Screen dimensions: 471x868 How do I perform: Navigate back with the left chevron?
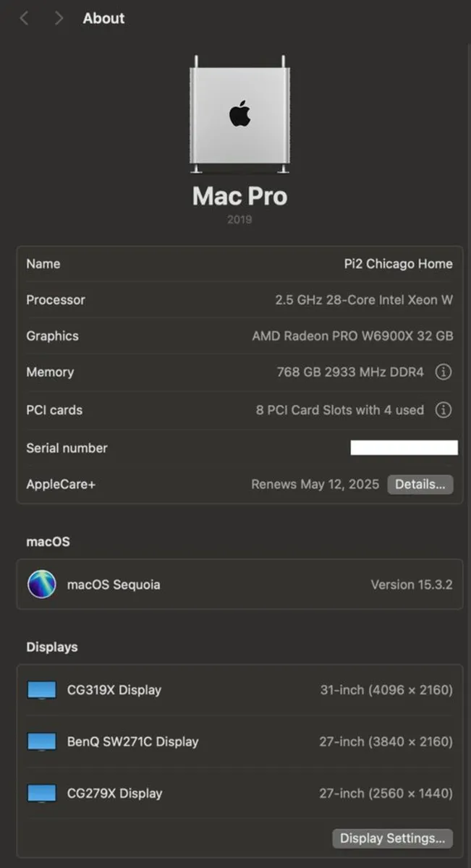(x=24, y=18)
